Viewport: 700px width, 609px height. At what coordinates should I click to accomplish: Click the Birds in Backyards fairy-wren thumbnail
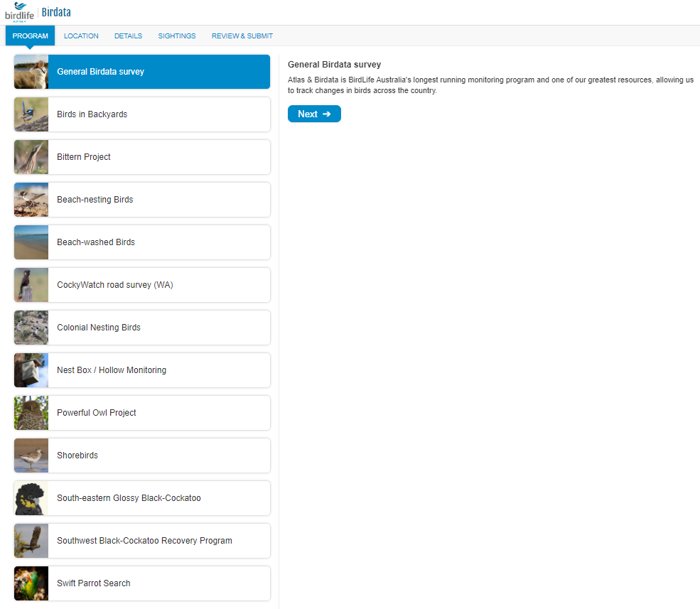click(x=31, y=114)
